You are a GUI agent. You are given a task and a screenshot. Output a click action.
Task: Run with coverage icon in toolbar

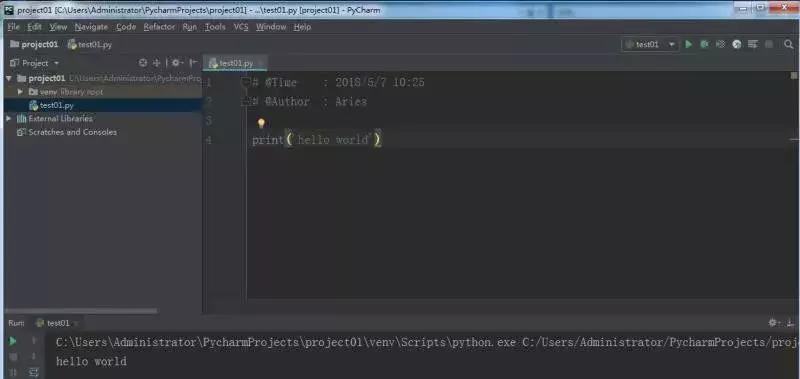(x=720, y=44)
